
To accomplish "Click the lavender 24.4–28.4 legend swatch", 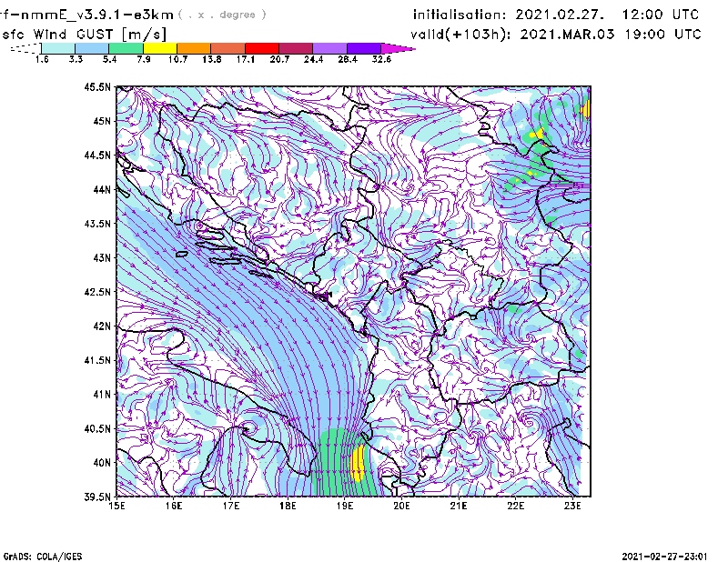I will click(x=329, y=48).
